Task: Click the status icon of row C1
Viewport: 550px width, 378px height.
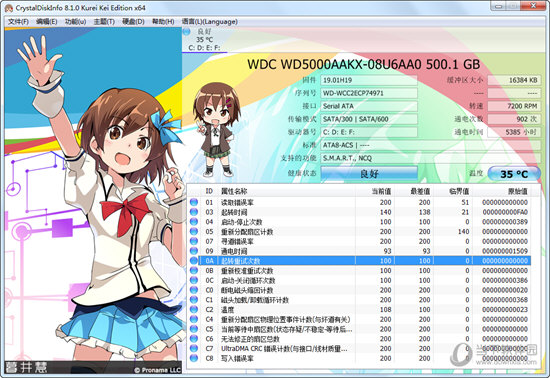Action: 194,300
